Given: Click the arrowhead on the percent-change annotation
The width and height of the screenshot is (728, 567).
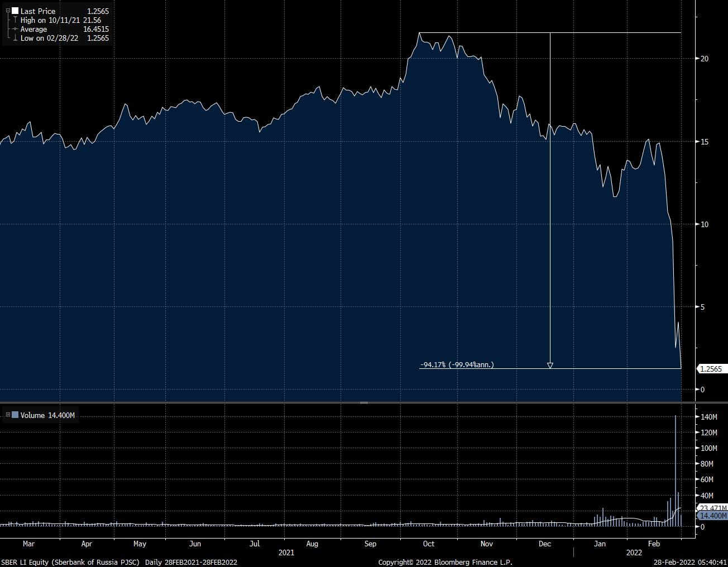Looking at the screenshot, I should [x=550, y=366].
